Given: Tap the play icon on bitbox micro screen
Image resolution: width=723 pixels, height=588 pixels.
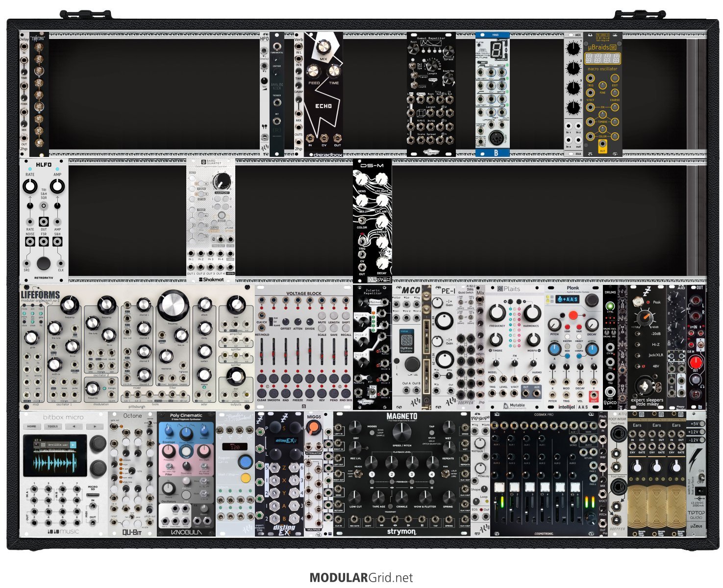Looking at the screenshot, I should [73, 445].
